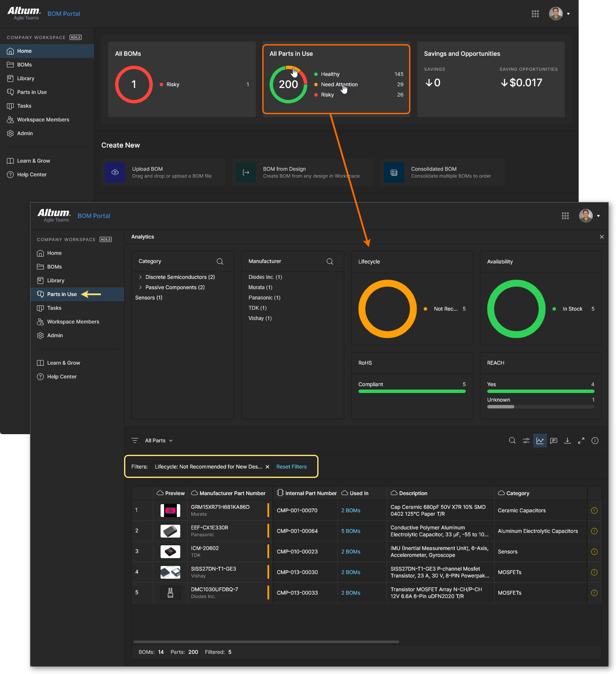Filter by manufacturer Murata (1)
The width and height of the screenshot is (616, 674).
tap(260, 287)
